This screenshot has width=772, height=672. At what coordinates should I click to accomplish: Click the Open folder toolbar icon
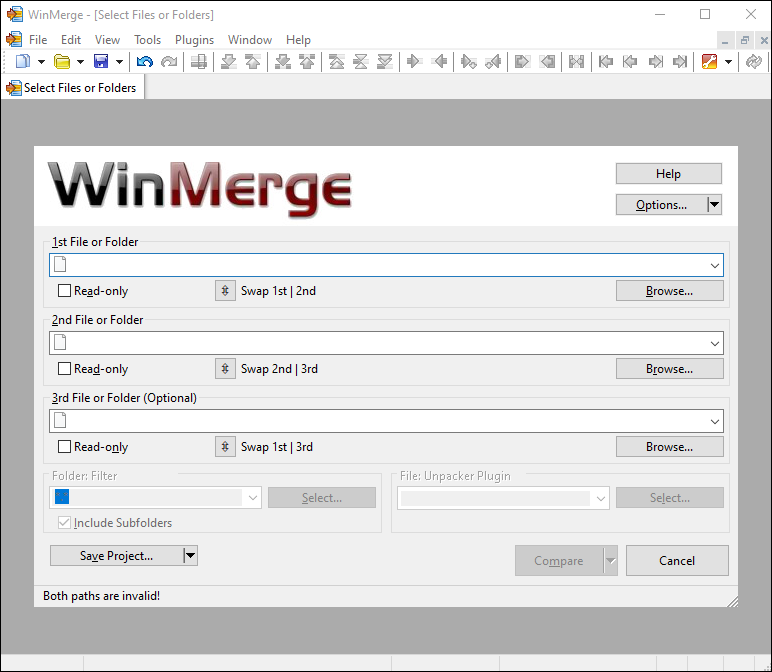point(62,62)
